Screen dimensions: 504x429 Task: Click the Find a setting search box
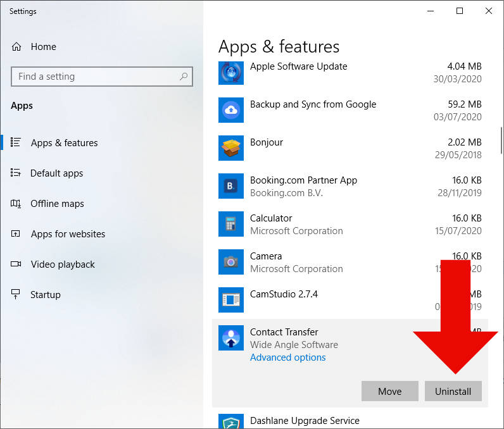click(x=101, y=77)
